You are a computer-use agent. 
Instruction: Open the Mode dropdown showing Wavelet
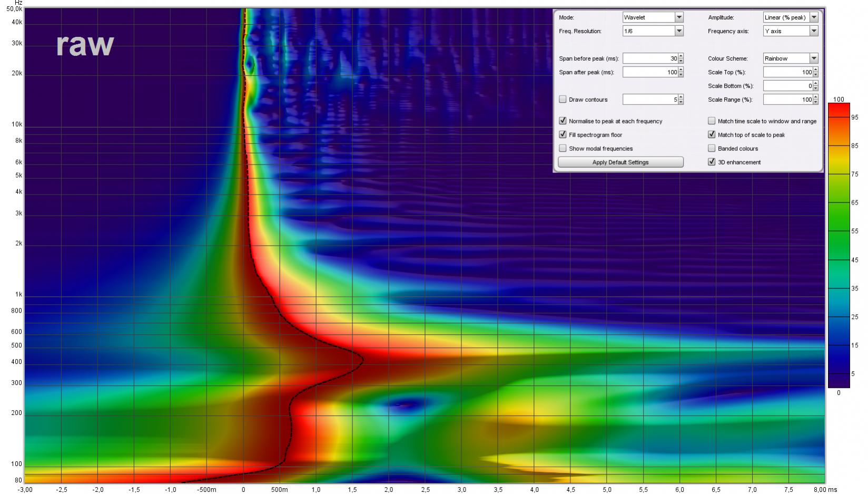click(x=653, y=17)
